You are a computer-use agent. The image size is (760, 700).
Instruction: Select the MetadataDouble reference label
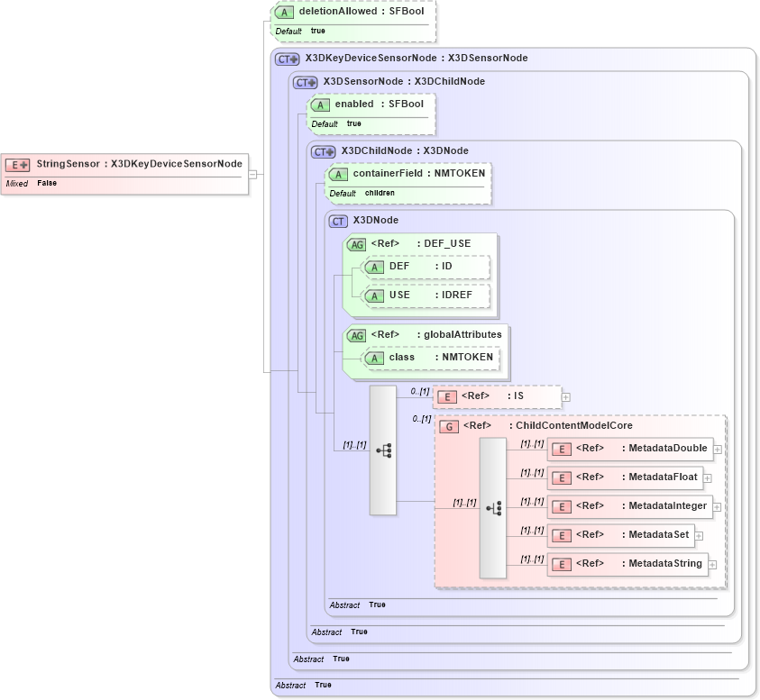coord(642,448)
